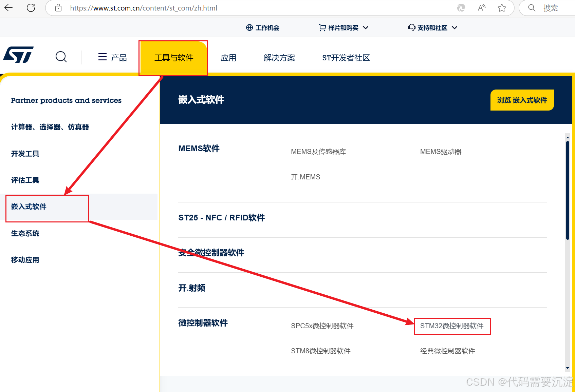Click the scrollbar down arrow

(568, 368)
